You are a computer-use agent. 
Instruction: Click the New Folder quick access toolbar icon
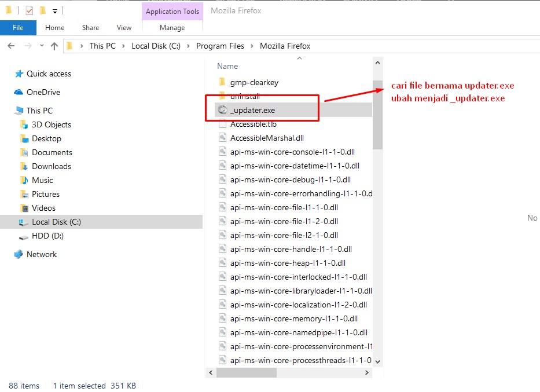tap(43, 10)
